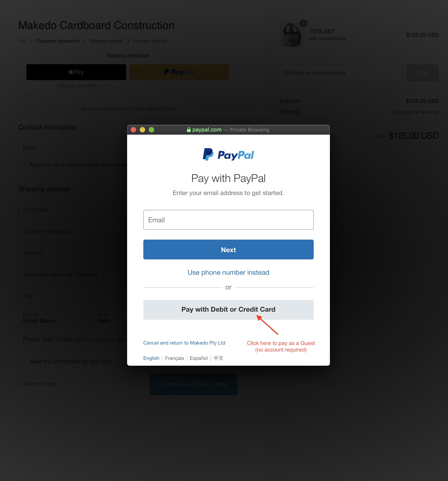Go to the Cart breadcrumb
This screenshot has width=448, height=481.
[x=22, y=41]
